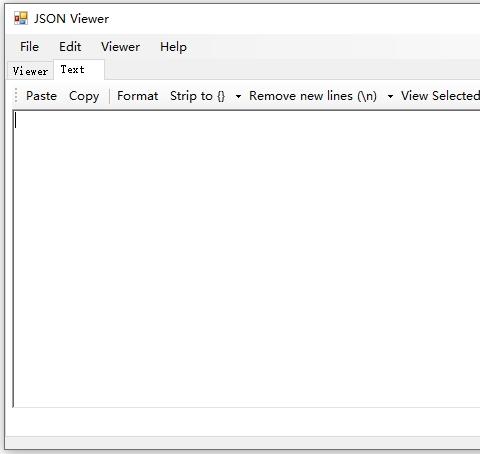Screen dimensions: 480x454
Task: Switch to the Viewer tab
Action: 30,71
